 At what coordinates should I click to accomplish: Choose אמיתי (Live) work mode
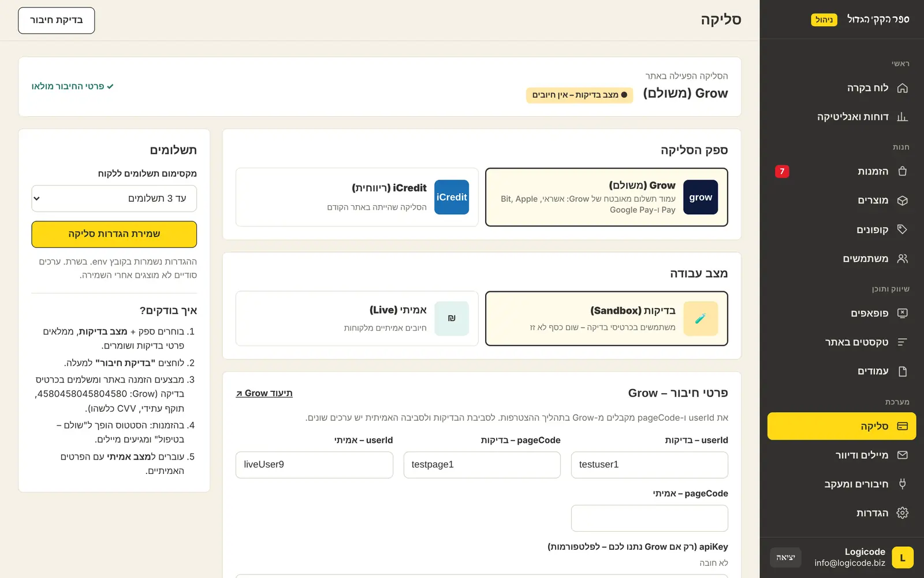point(357,318)
